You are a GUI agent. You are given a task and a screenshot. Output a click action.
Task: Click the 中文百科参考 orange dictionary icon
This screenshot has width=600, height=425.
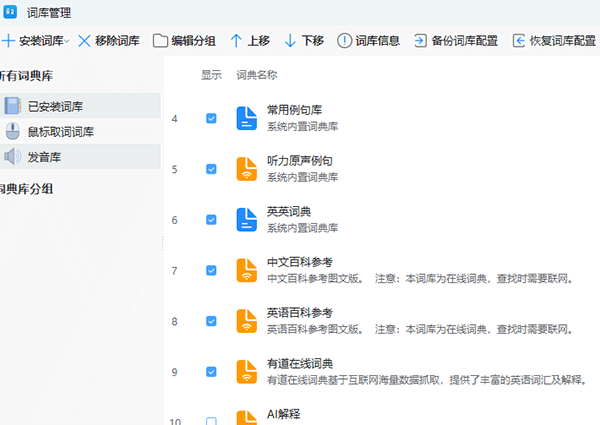click(247, 270)
